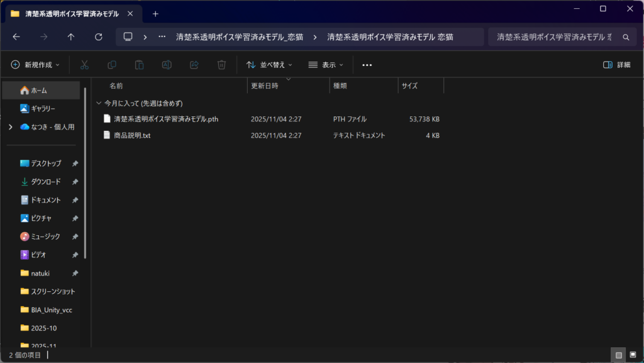This screenshot has width=644, height=363.
Task: Open the 並べ替え sort dropdown
Action: pyautogui.click(x=269, y=65)
